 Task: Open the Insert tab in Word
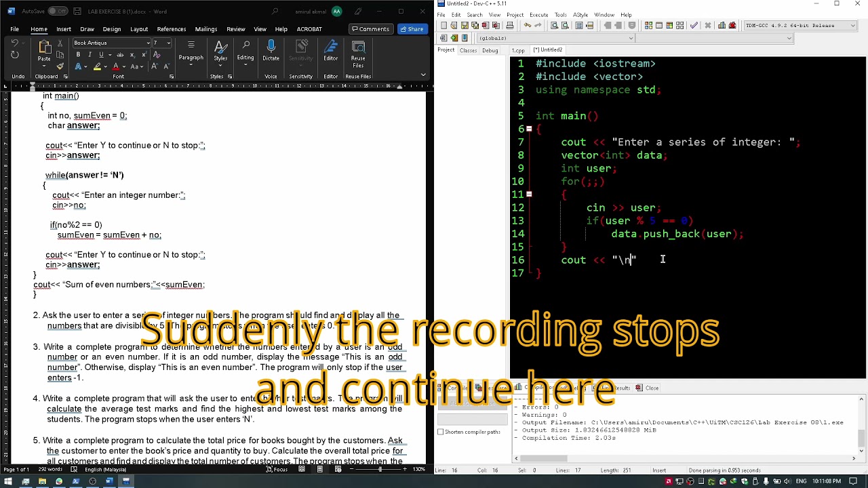[64, 29]
